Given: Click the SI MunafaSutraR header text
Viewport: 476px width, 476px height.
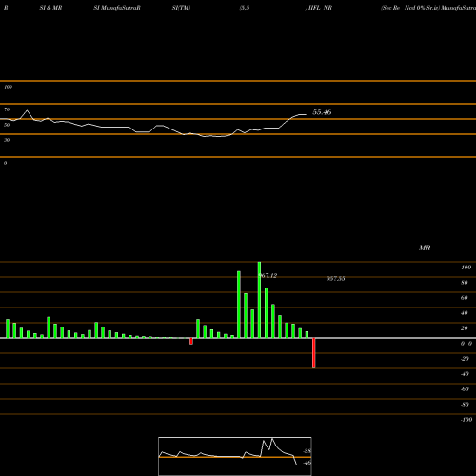Looking at the screenshot, I should (x=117, y=8).
